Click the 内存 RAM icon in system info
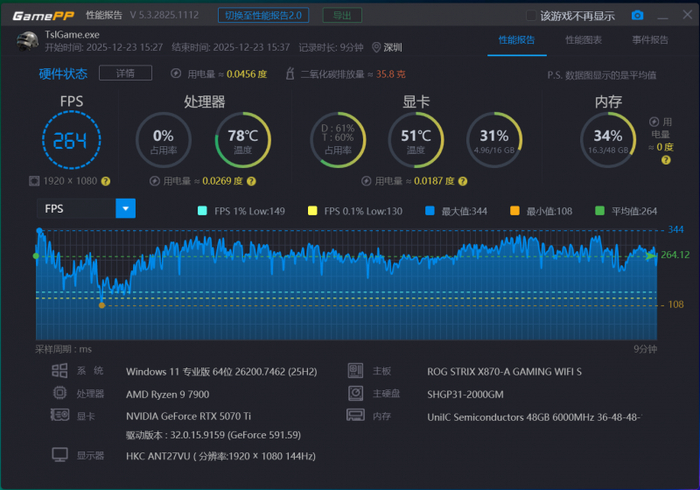The width and height of the screenshot is (700, 490). [356, 415]
